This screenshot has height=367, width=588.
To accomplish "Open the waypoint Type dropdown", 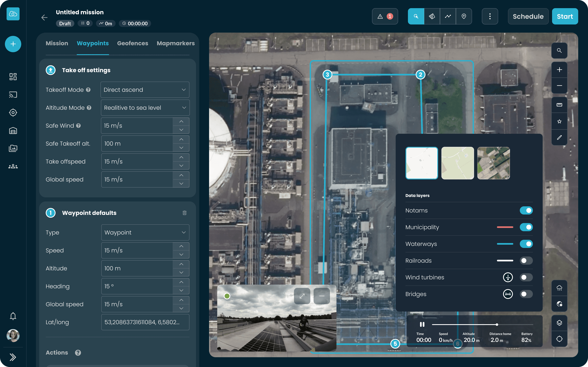I will click(x=145, y=232).
